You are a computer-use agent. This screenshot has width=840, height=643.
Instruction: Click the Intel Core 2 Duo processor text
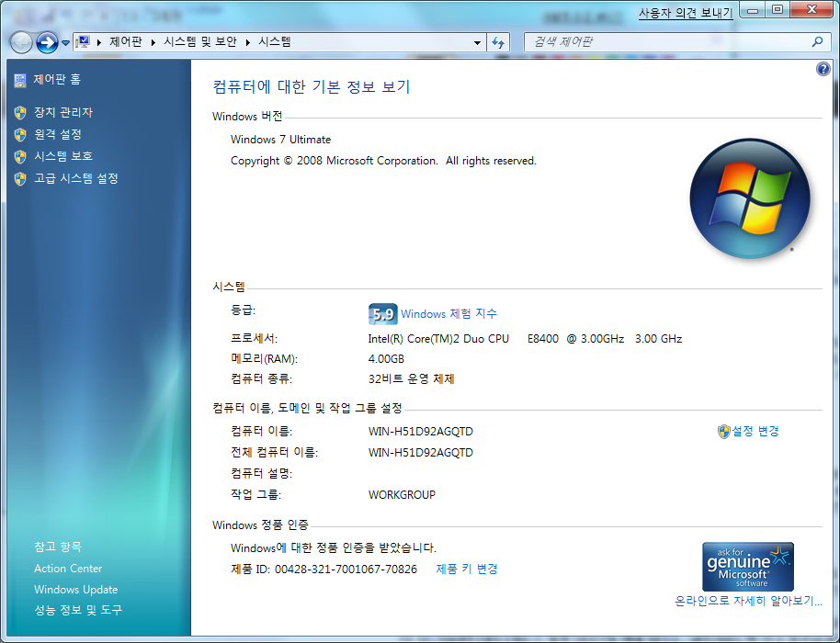(525, 338)
